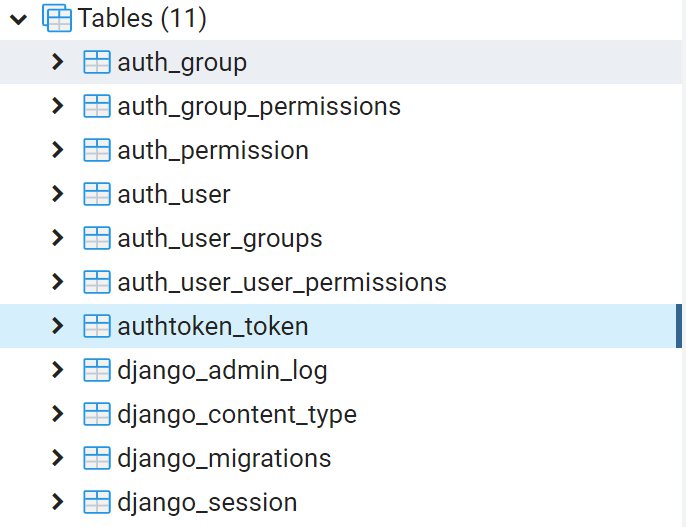Image resolution: width=686 pixels, height=527 pixels.
Task: Select the django_content_type table label
Action: click(x=236, y=415)
